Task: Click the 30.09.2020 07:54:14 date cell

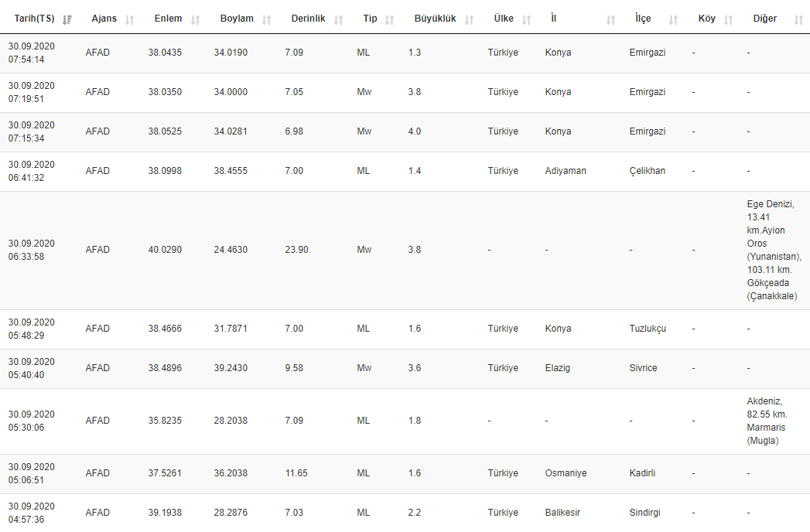Action: pyautogui.click(x=31, y=53)
